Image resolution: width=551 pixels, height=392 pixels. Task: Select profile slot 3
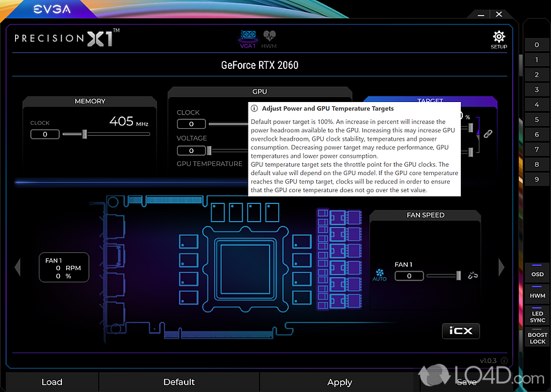pyautogui.click(x=537, y=90)
